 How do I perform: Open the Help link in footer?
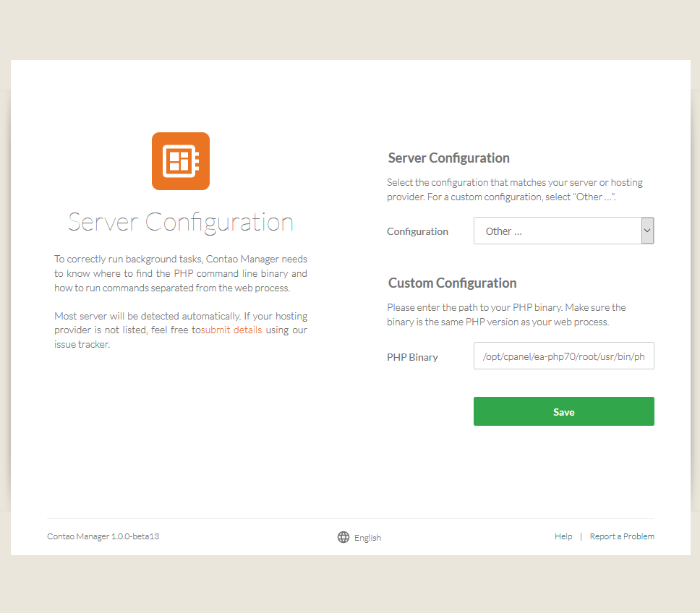tap(563, 536)
